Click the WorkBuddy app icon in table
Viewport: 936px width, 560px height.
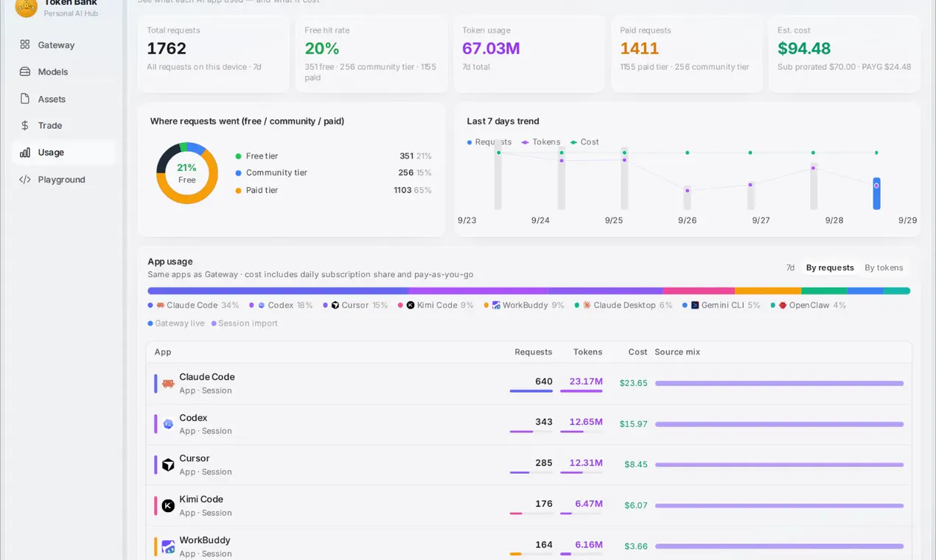(x=168, y=547)
